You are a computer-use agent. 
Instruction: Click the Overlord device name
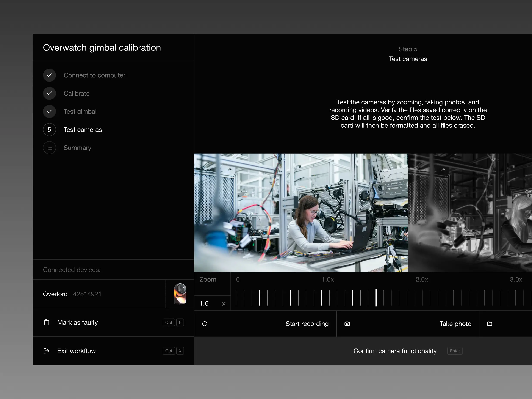tap(55, 294)
